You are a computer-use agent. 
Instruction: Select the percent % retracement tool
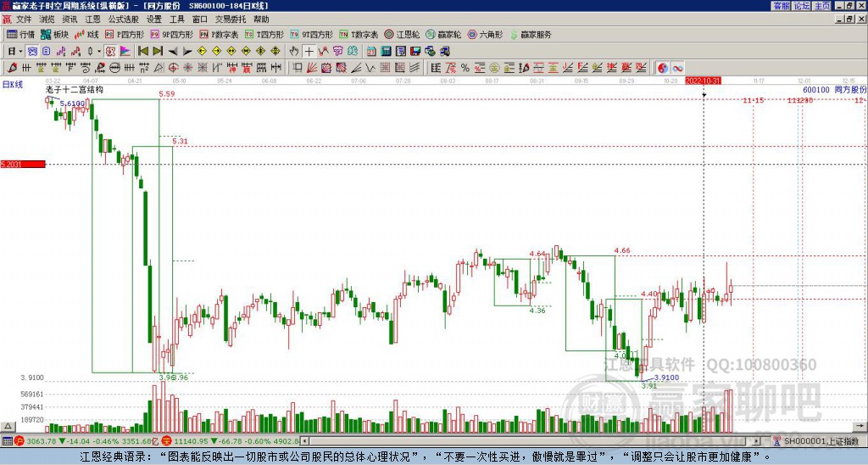click(x=465, y=68)
